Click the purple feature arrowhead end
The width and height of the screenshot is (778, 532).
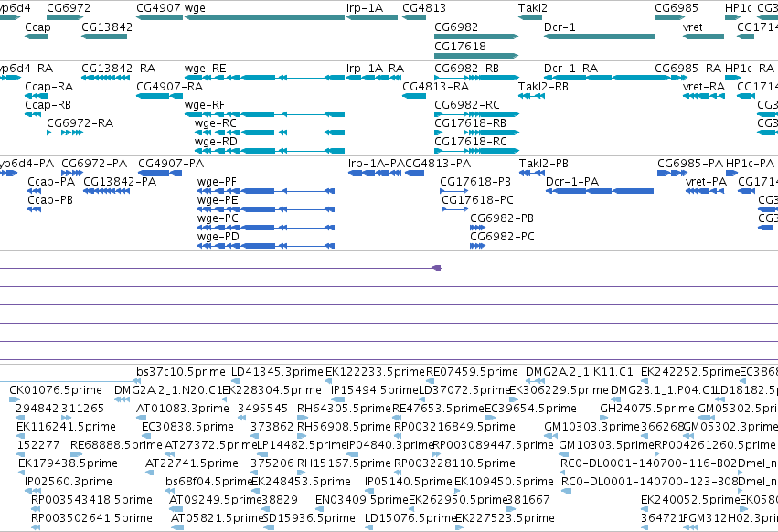[437, 268]
